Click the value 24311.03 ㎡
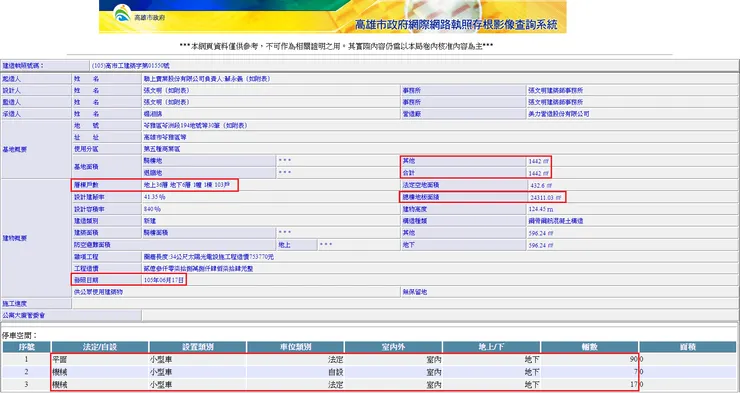Screen dimensions: 740x393 click(x=546, y=197)
